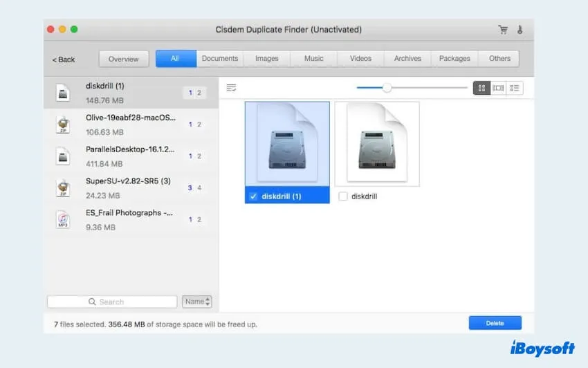Click the 356.48 MB status bar text
This screenshot has height=368, width=588.
[x=127, y=324]
